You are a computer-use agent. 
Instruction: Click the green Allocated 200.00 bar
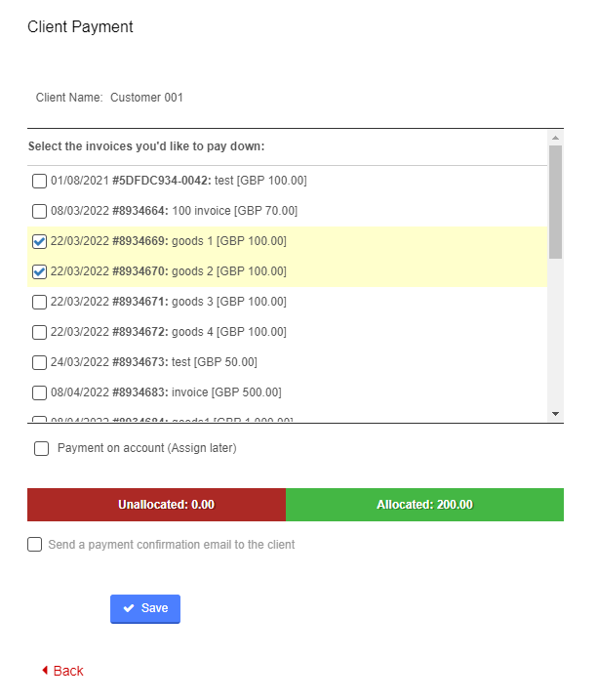424,505
